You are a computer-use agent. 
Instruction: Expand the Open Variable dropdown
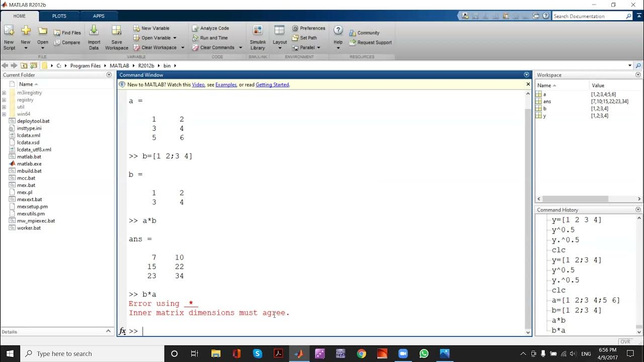coord(175,38)
